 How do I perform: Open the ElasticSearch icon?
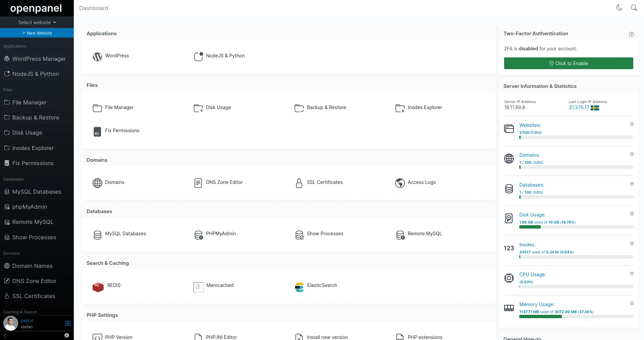tap(299, 287)
